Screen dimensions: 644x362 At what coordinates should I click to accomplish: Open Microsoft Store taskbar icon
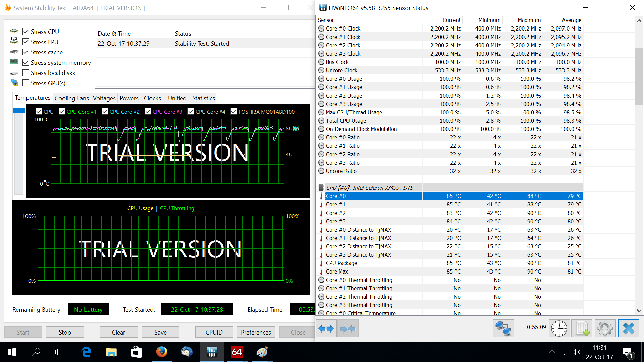tap(136, 352)
